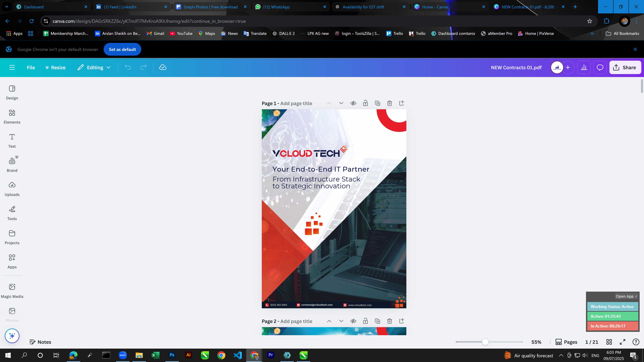Expand the browser tab search dropdown
The width and height of the screenshot is (644, 362).
point(7,7)
